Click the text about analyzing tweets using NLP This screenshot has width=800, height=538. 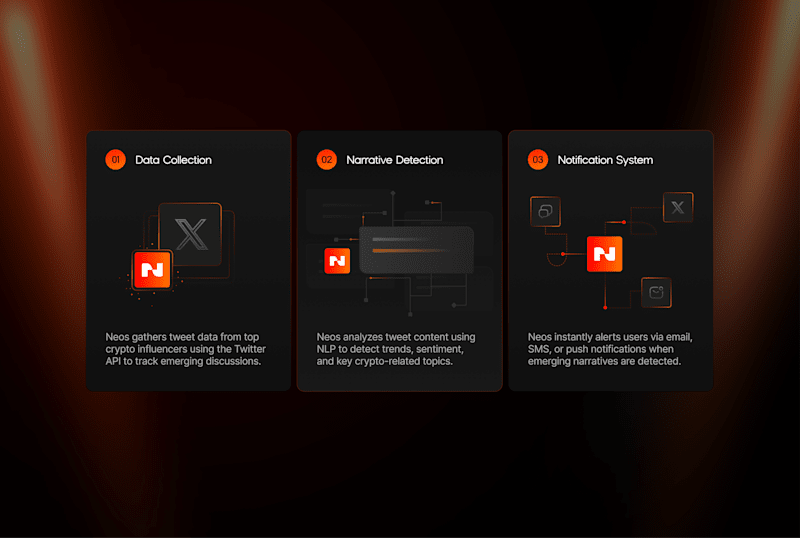(396, 349)
